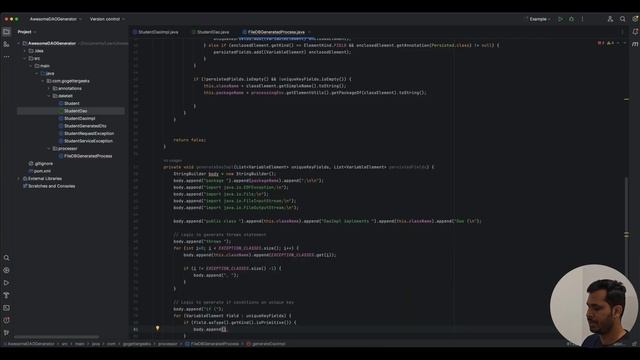The image size is (640, 360).
Task: Open the Terminal tool window icon
Action: [7, 308]
